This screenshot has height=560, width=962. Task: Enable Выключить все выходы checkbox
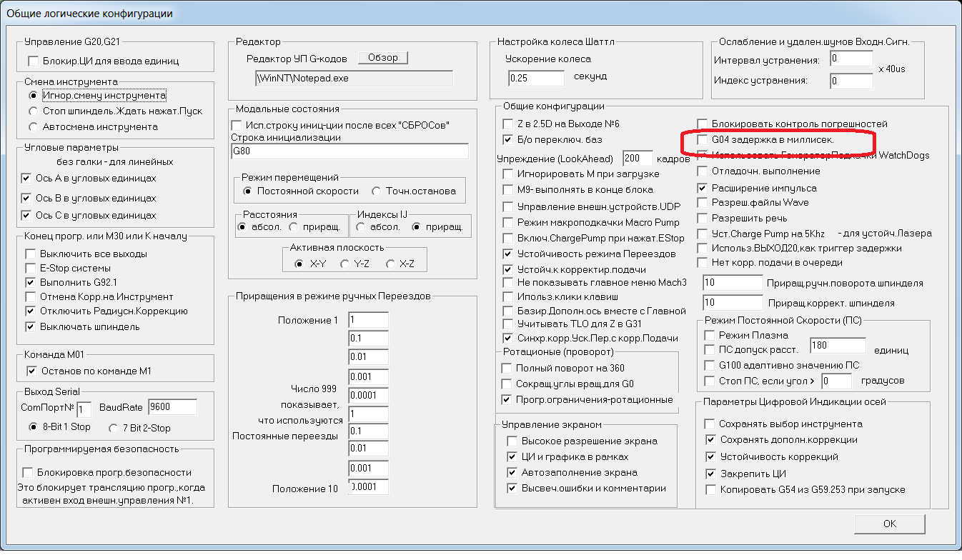click(30, 254)
